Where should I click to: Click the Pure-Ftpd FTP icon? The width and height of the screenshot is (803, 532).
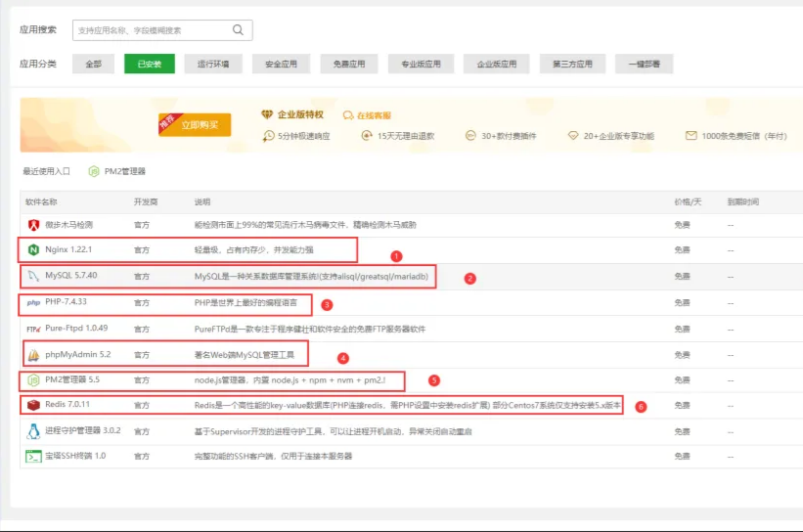tap(34, 328)
